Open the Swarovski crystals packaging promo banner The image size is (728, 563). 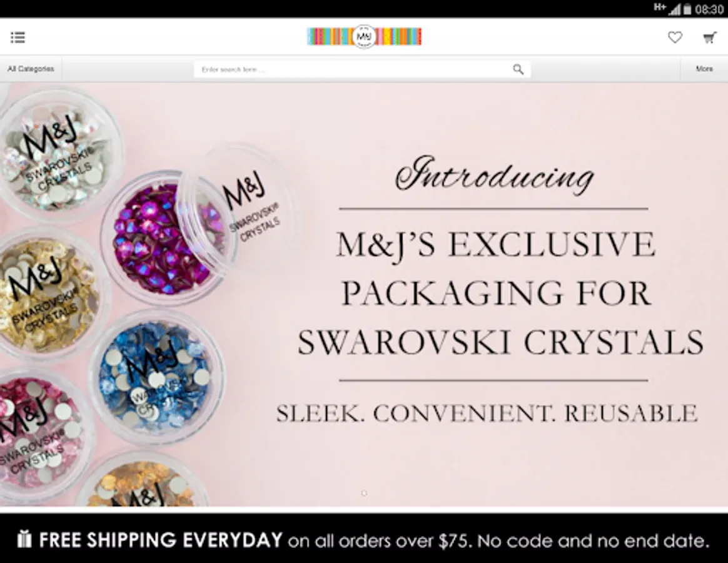364,295
